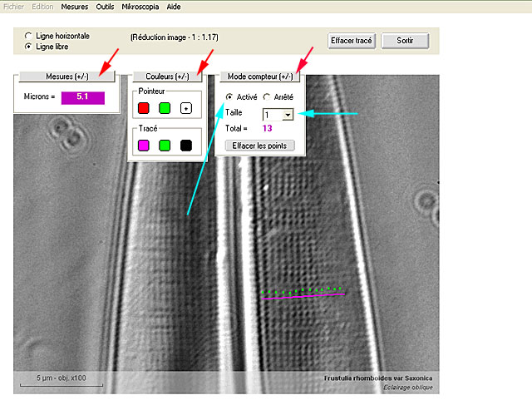
Task: Open the Edition menu
Action: [x=42, y=7]
